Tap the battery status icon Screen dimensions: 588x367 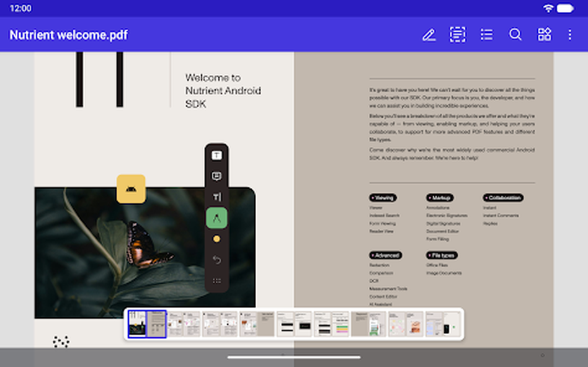565,8
